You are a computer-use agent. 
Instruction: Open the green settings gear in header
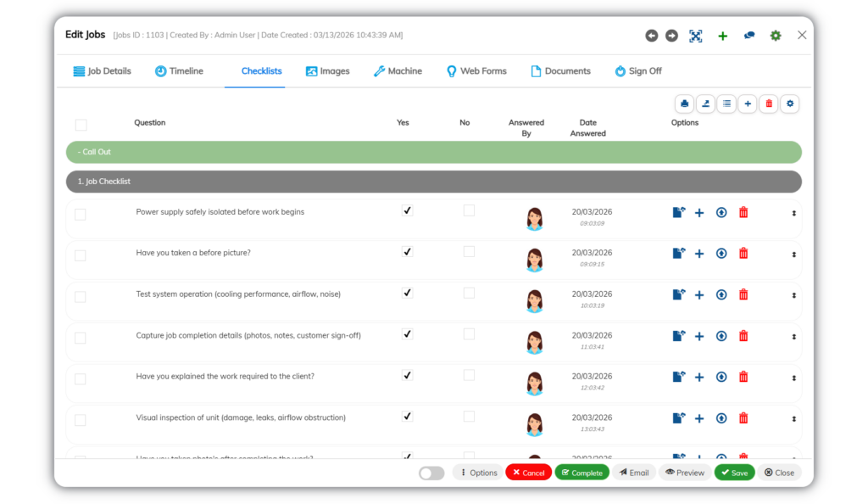(x=776, y=36)
